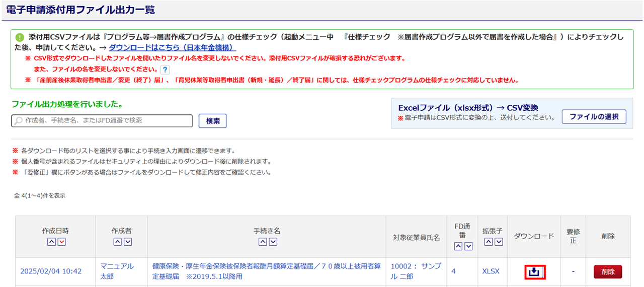Click the search magnifier icon in the search box
644x287 pixels.
19,121
